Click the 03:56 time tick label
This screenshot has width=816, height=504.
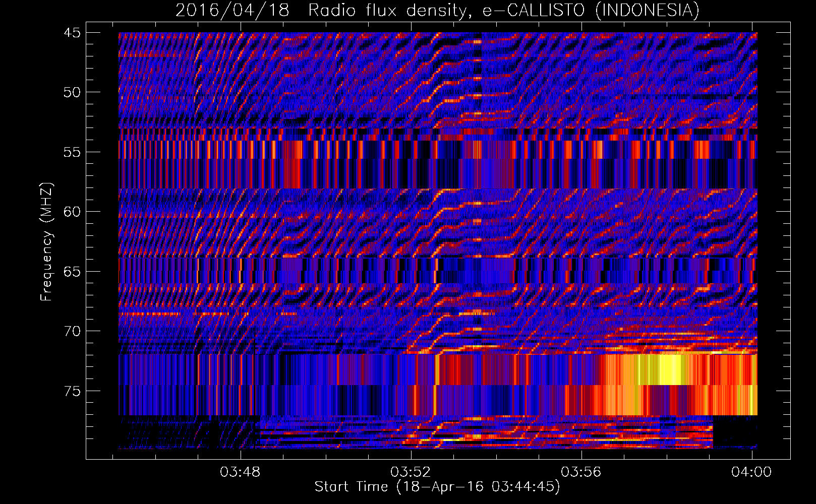581,472
